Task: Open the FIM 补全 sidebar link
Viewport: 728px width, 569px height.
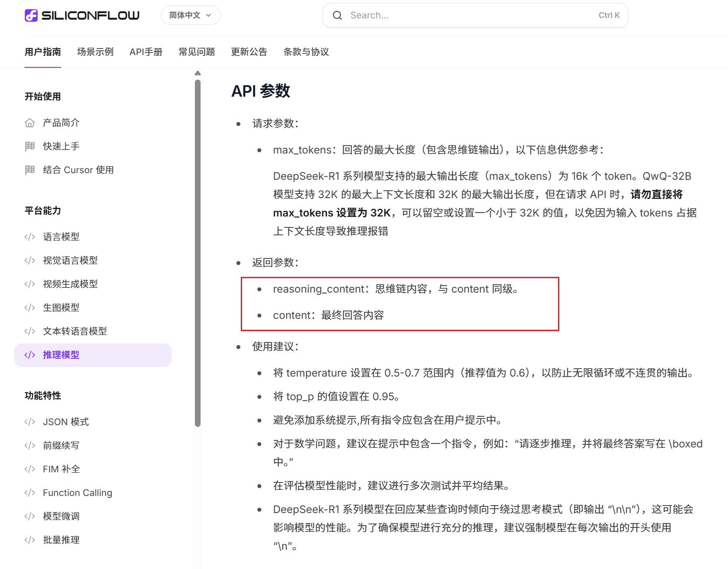Action: coord(61,469)
